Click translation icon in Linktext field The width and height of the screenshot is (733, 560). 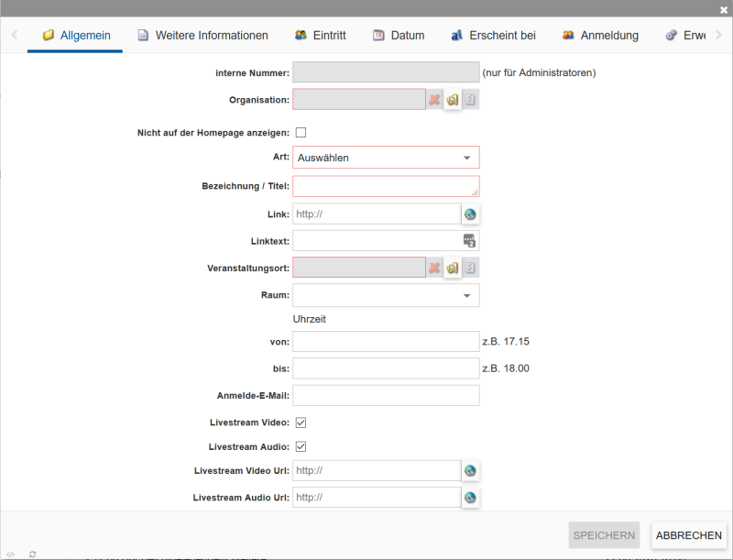click(x=470, y=241)
